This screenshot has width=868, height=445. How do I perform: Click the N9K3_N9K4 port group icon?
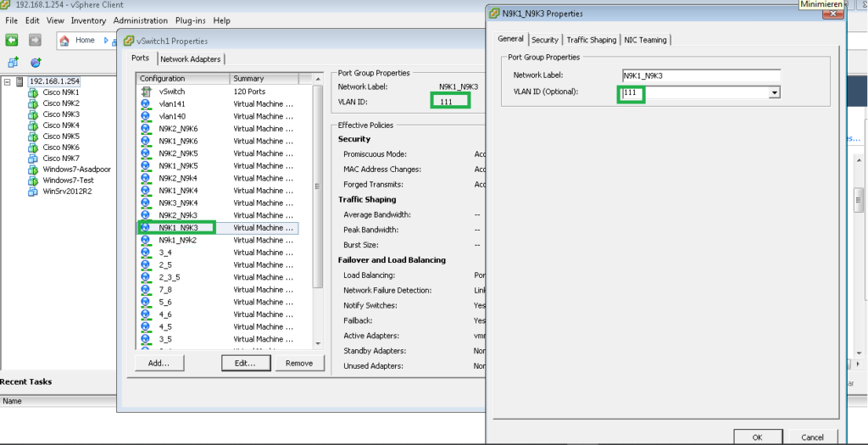pos(146,203)
